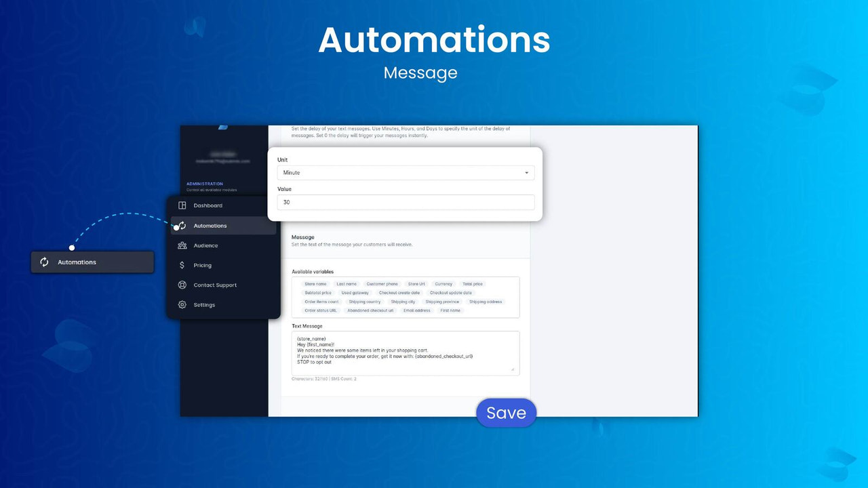Open the Unit dropdown showing Minute

point(406,172)
